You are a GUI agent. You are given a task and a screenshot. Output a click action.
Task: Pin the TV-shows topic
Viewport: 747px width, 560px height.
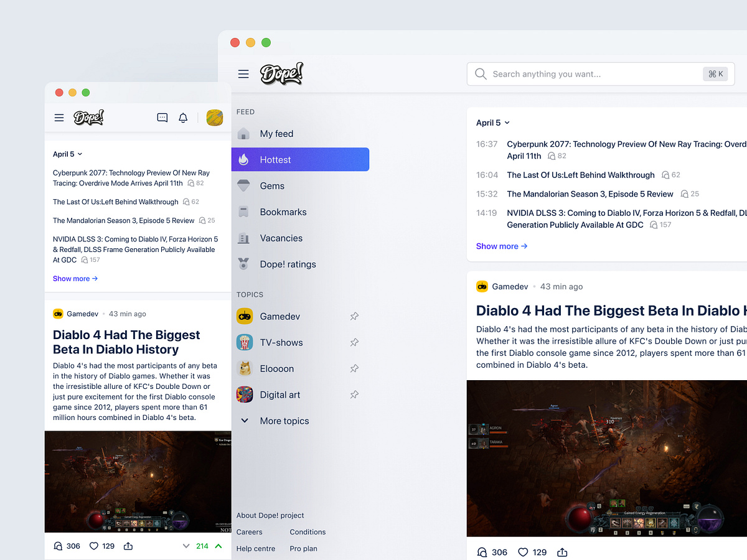tap(354, 342)
